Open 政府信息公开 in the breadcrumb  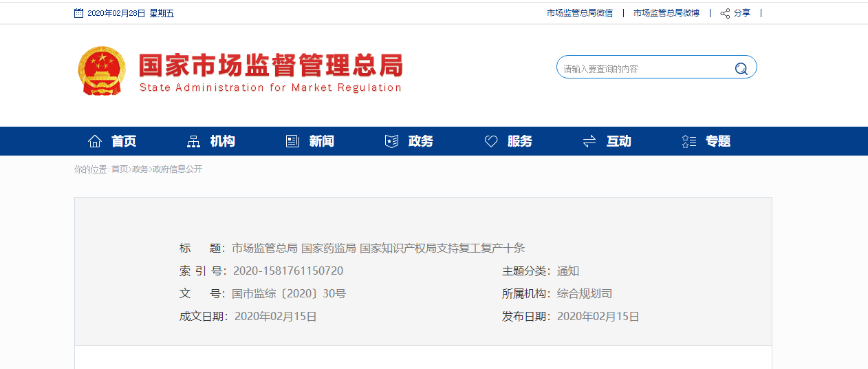[177, 169]
